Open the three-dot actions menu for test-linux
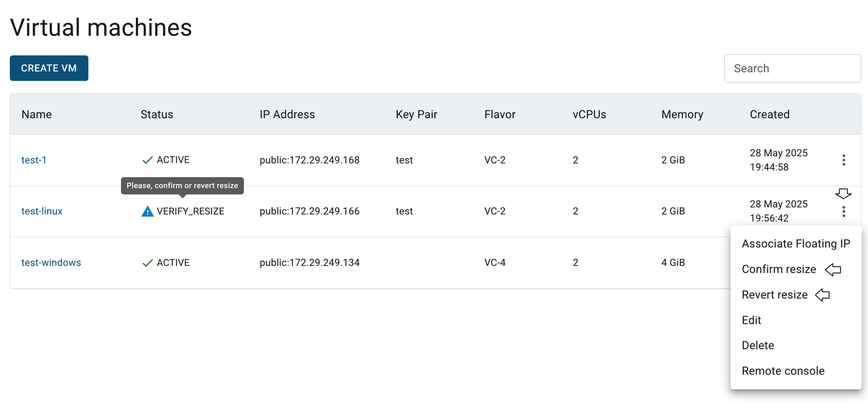Viewport: 868px width, 403px height. pyautogui.click(x=843, y=211)
